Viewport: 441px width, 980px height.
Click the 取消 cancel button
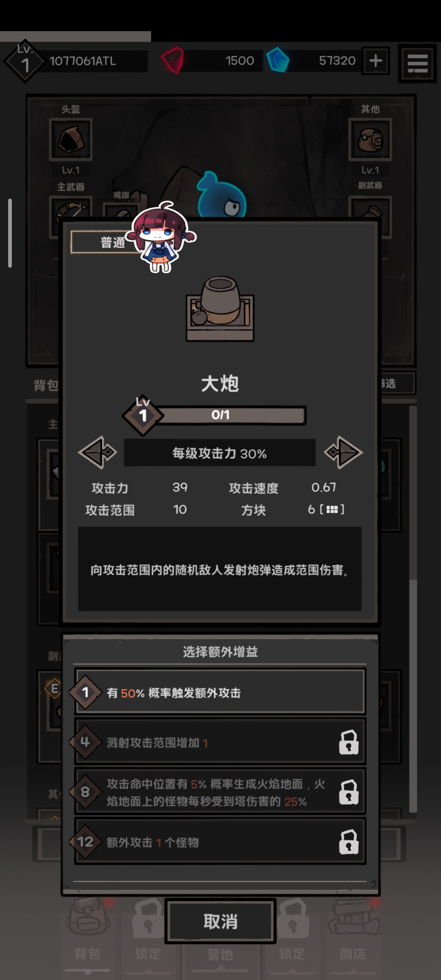[x=220, y=921]
